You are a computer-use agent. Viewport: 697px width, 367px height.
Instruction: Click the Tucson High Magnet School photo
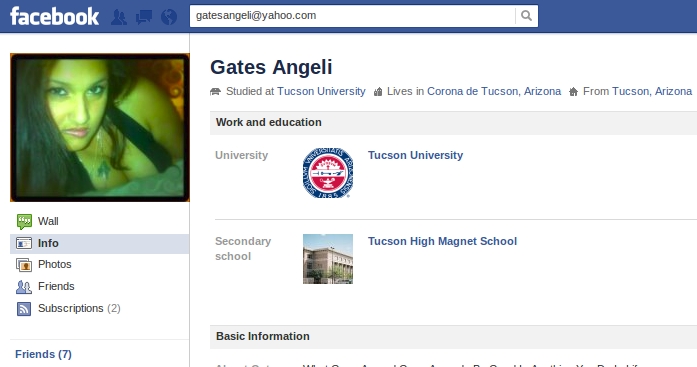tap(328, 259)
